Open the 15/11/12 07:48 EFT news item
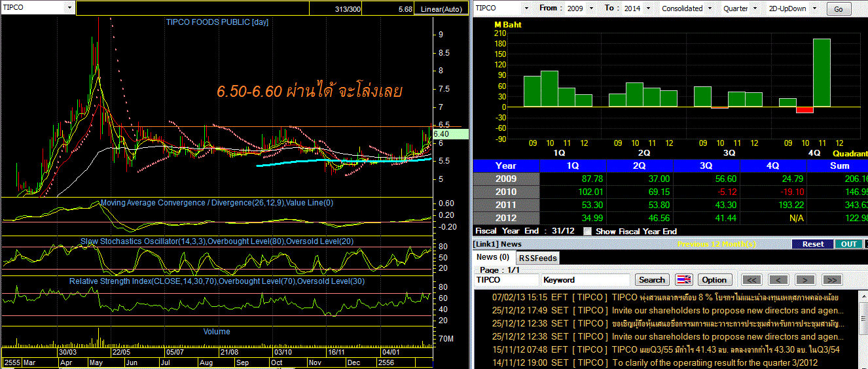 coord(665,349)
